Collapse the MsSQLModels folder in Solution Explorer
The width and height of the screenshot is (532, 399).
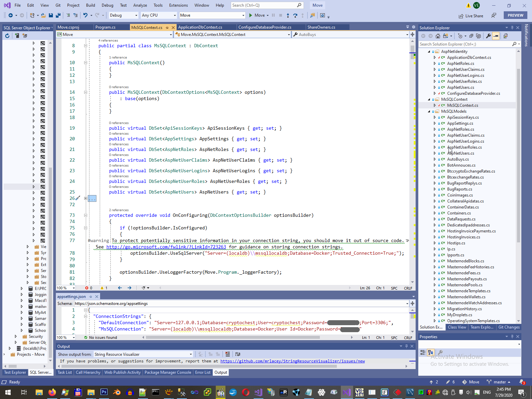[429, 111]
